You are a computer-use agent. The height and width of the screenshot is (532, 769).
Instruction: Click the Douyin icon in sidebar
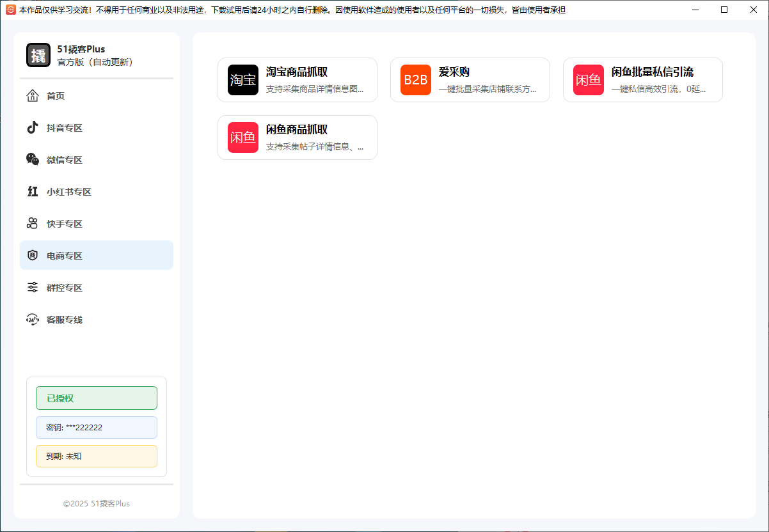click(x=33, y=128)
